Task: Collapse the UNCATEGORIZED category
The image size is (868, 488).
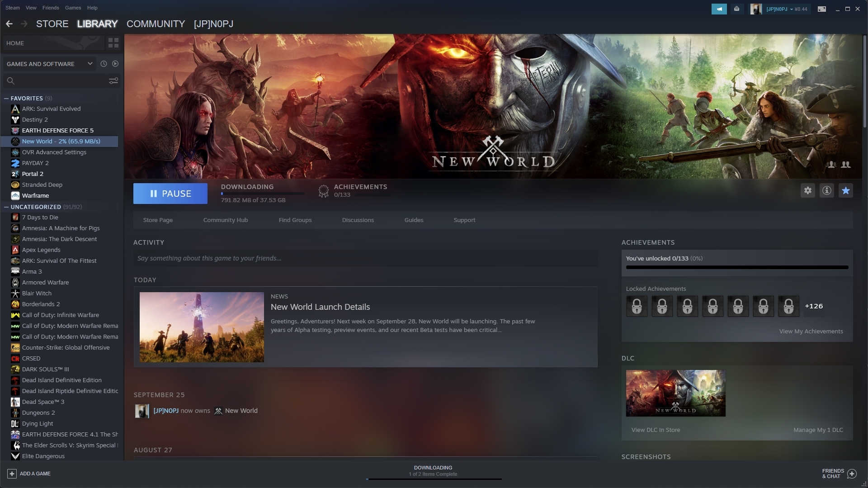Action: 6,207
